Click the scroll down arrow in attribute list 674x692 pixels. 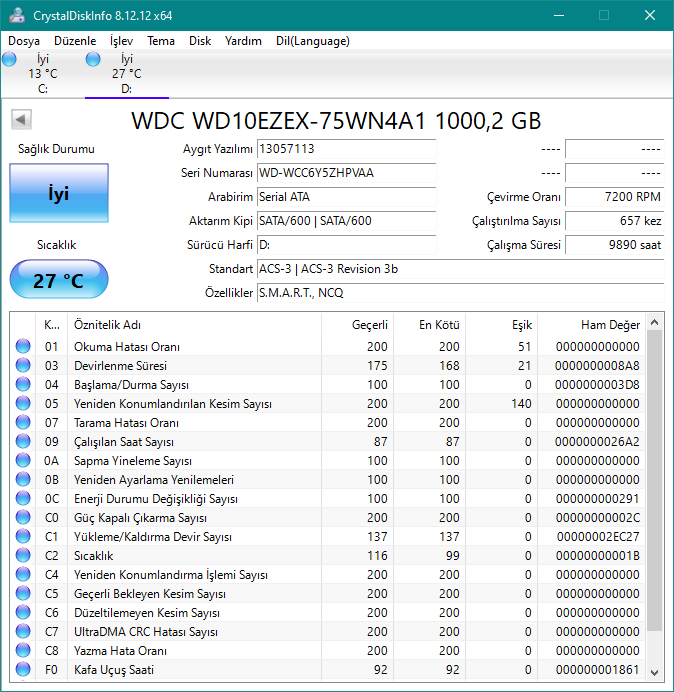[655, 673]
